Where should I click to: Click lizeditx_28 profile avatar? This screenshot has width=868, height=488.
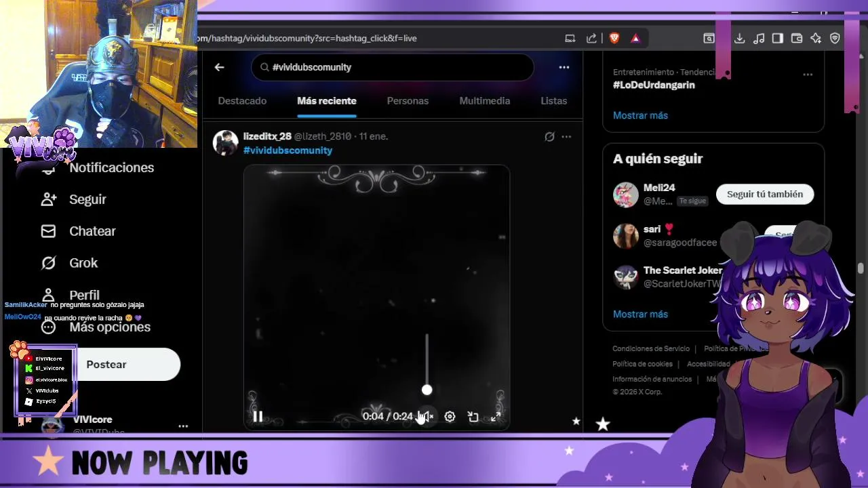pos(226,143)
